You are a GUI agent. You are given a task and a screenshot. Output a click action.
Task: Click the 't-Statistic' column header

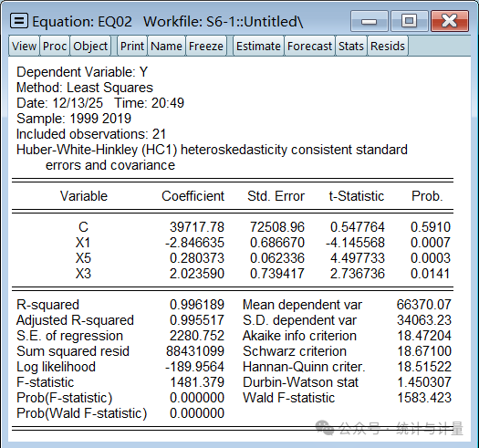(x=356, y=196)
